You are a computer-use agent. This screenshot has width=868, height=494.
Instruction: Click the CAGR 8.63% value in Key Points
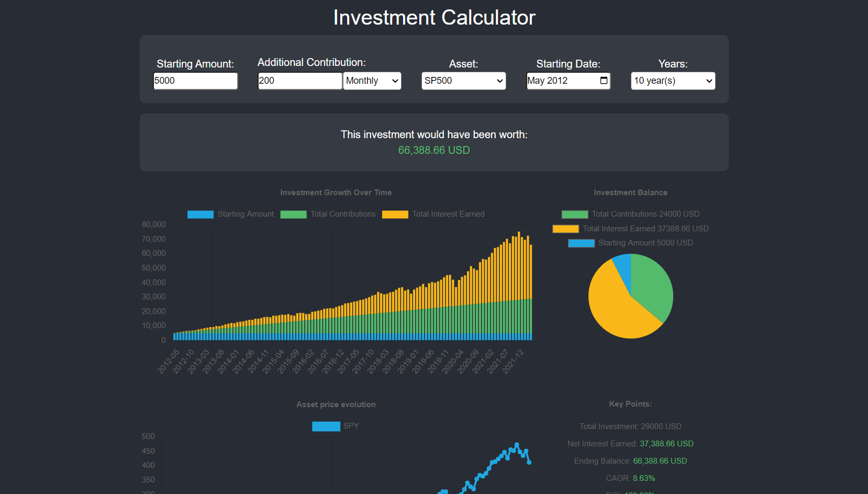coord(642,478)
